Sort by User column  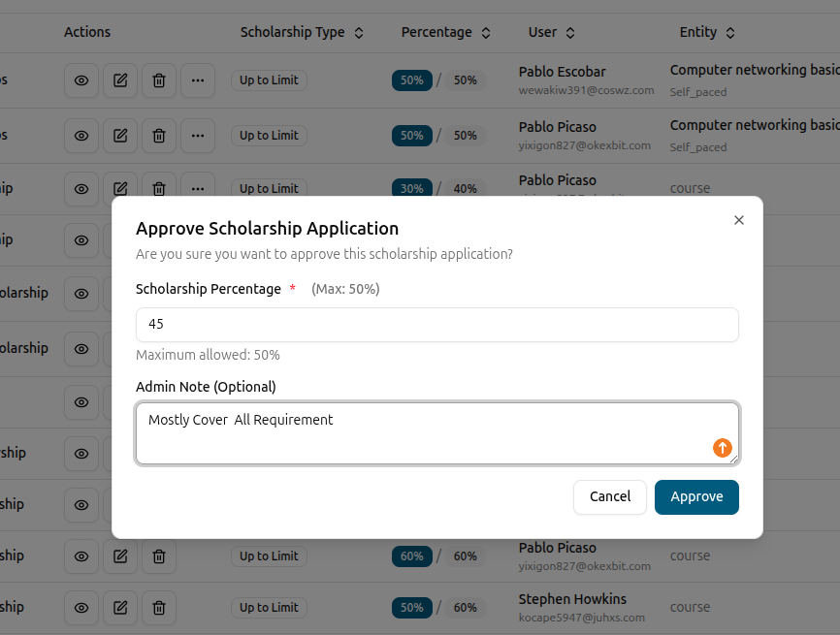[551, 33]
